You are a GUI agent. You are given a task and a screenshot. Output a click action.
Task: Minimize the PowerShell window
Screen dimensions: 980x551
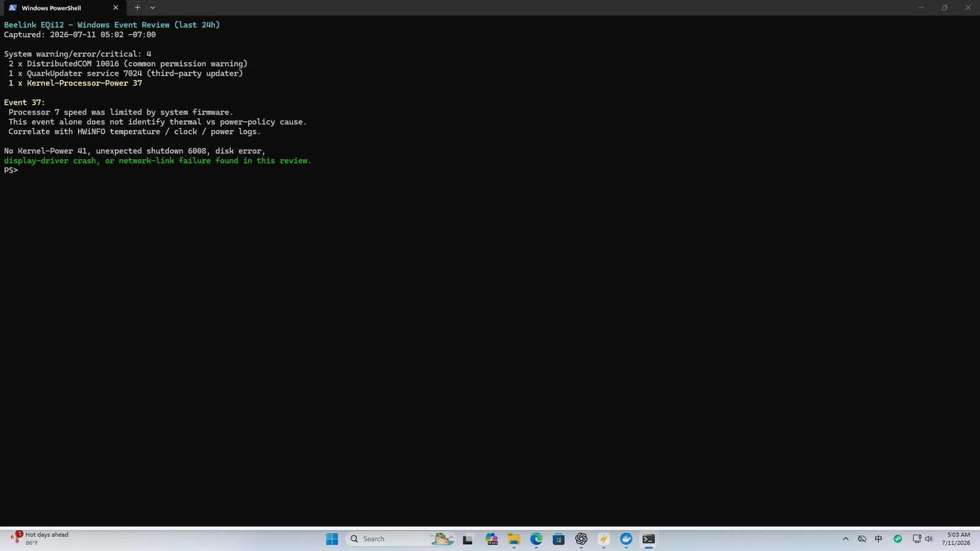tap(921, 8)
